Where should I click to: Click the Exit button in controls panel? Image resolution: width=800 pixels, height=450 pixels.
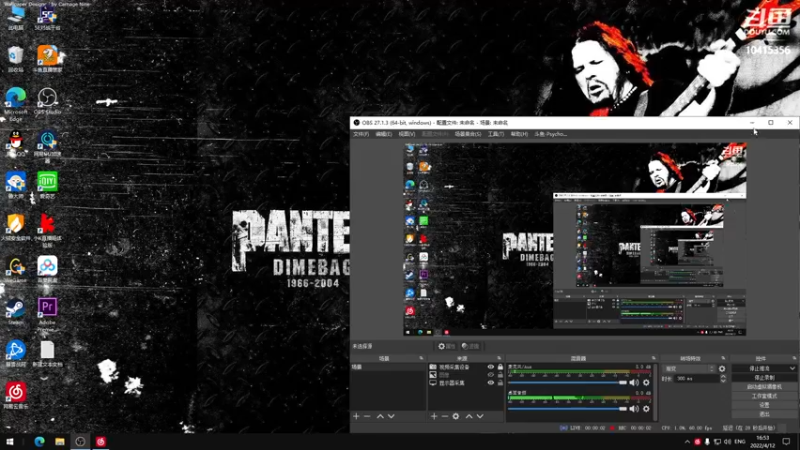764,414
